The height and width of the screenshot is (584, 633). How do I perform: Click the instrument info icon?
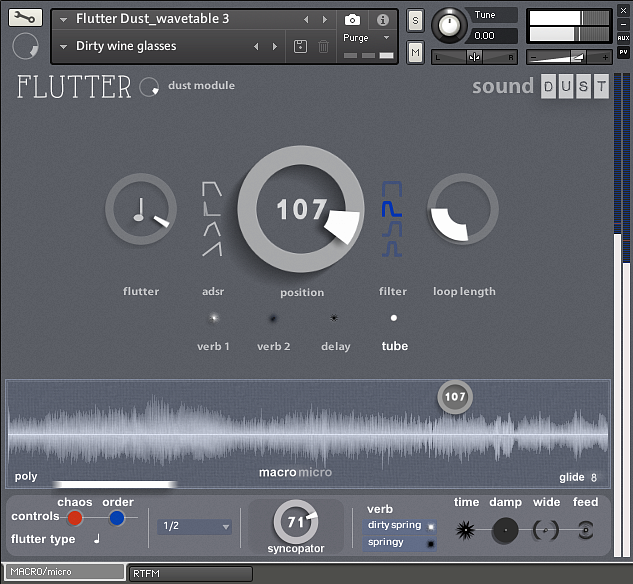[x=382, y=20]
